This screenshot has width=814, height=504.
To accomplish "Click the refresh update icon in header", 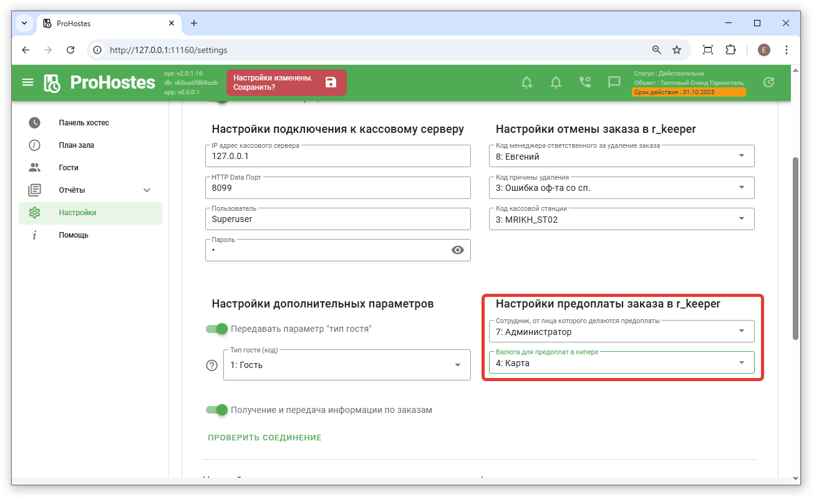I will pyautogui.click(x=769, y=82).
